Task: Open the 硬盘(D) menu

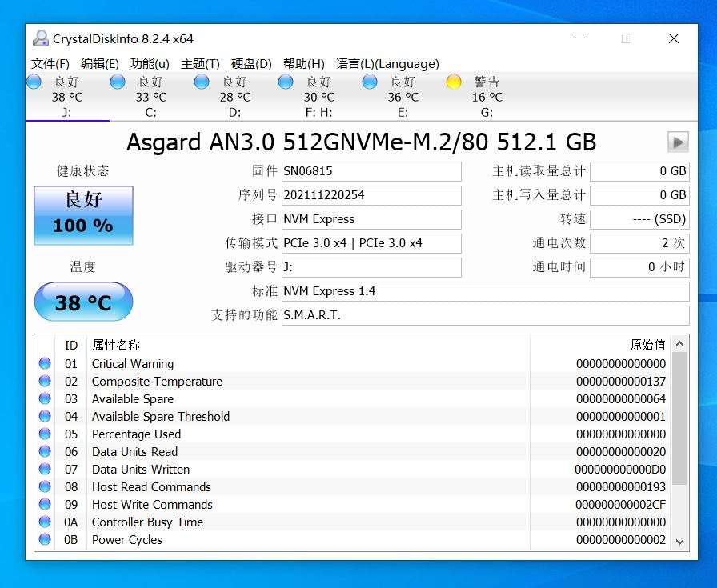Action: click(x=251, y=63)
